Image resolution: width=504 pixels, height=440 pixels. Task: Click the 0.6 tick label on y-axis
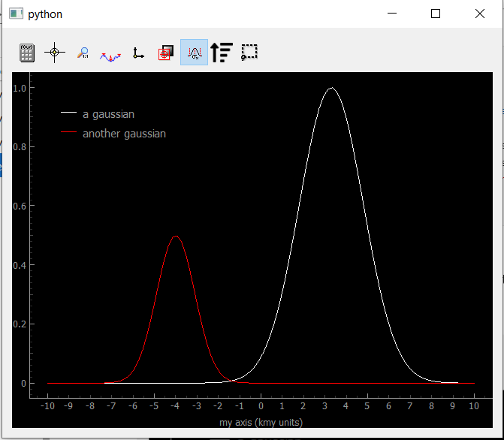click(20, 206)
